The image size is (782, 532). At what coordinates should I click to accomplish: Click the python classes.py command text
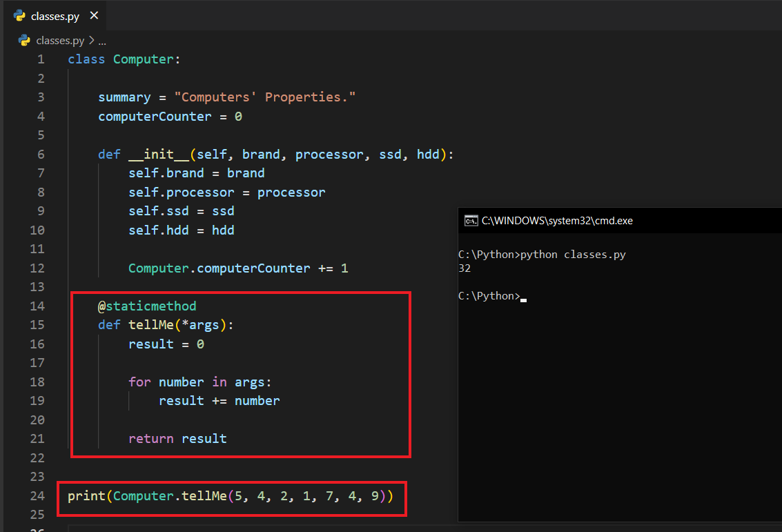[573, 255]
